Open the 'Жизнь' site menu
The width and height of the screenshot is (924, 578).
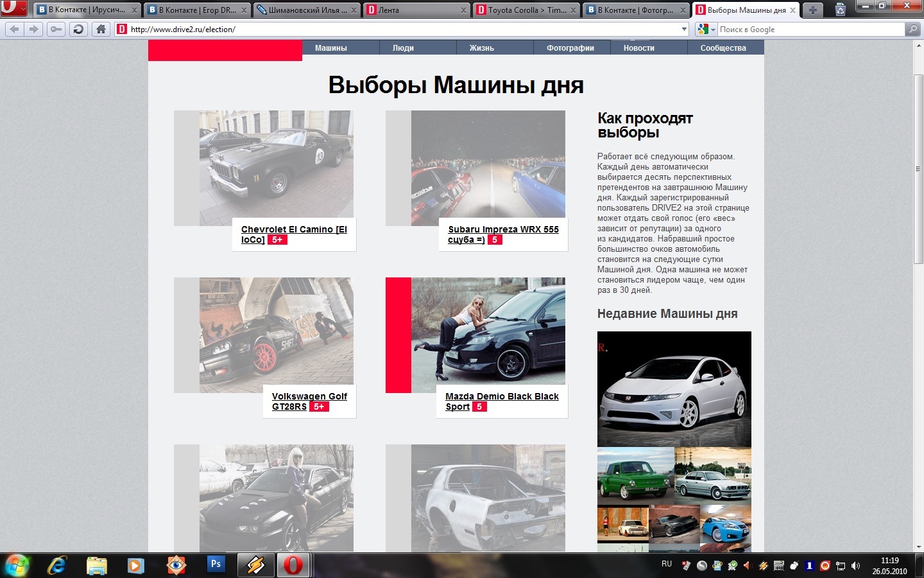(x=481, y=48)
